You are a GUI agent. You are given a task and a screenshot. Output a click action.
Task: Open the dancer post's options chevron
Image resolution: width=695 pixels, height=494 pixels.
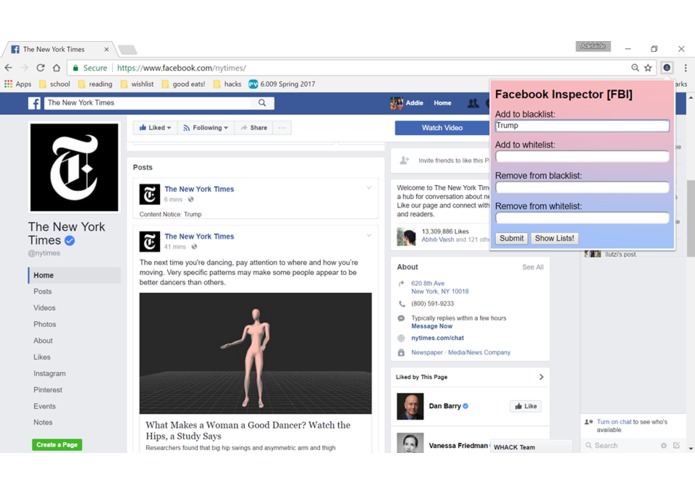pyautogui.click(x=369, y=235)
